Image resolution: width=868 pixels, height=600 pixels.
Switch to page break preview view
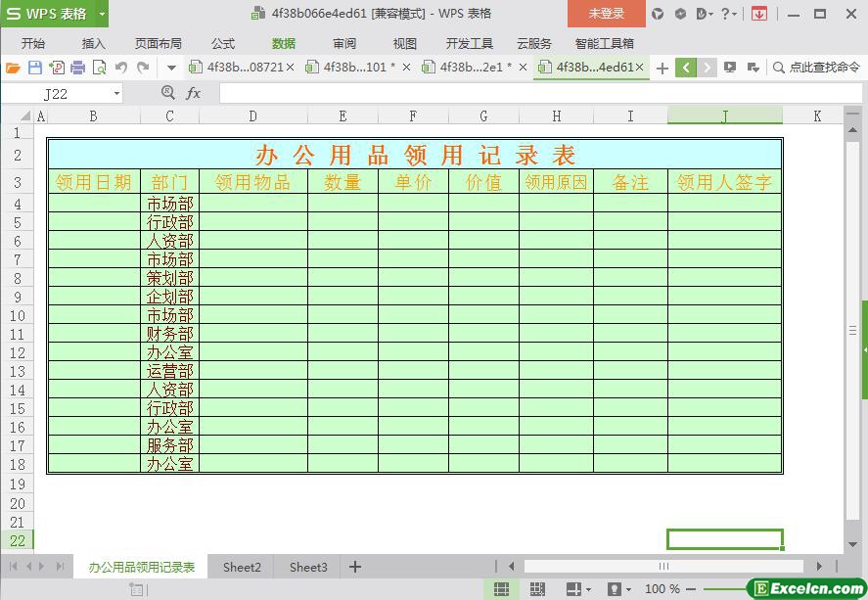pos(537,589)
